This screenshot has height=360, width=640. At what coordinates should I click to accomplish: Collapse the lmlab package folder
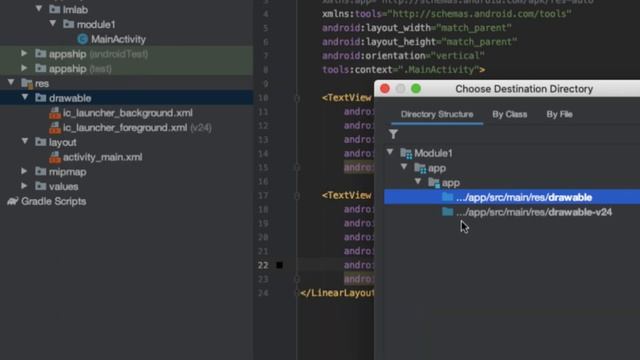point(39,9)
